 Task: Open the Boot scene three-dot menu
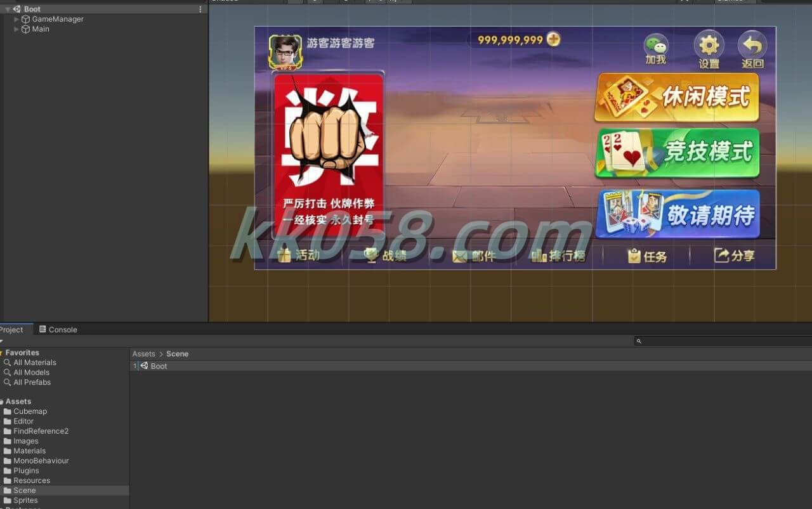click(x=200, y=10)
